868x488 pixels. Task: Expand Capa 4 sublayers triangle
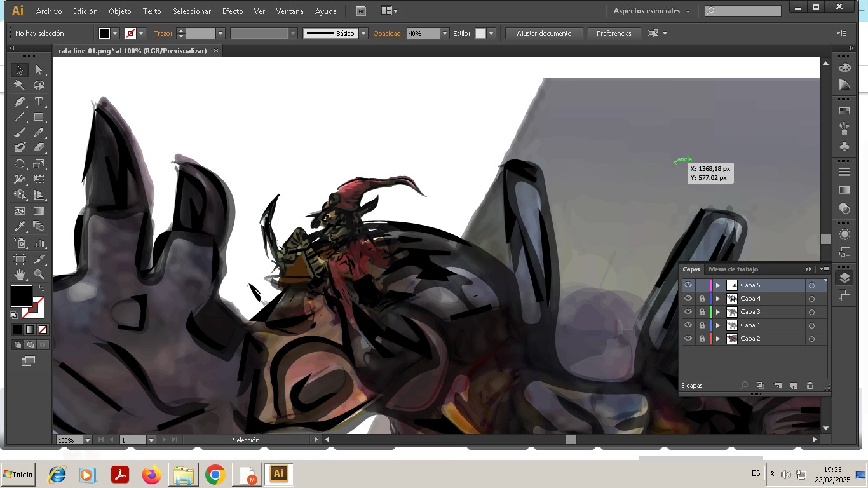pyautogui.click(x=718, y=299)
